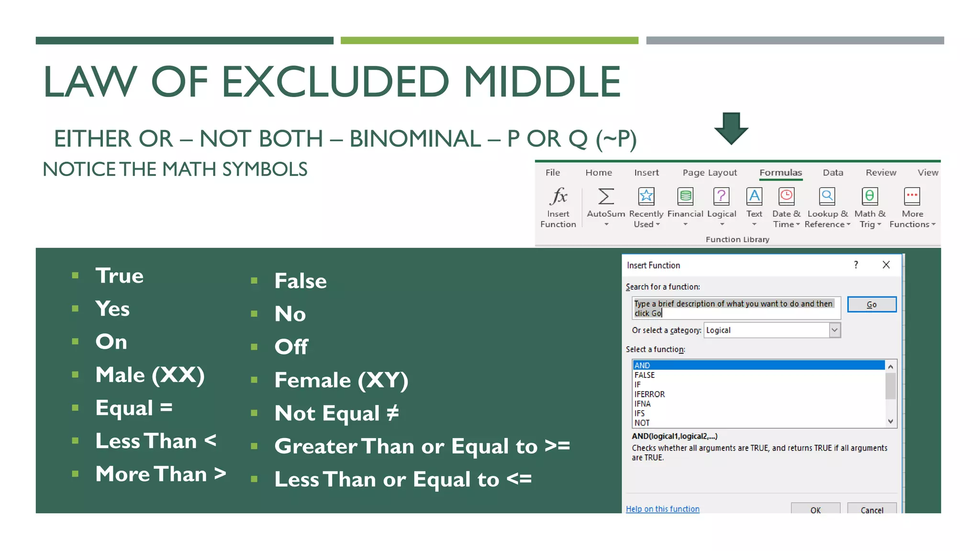Click the Date & Time clock icon
980x551 pixels.
click(786, 196)
